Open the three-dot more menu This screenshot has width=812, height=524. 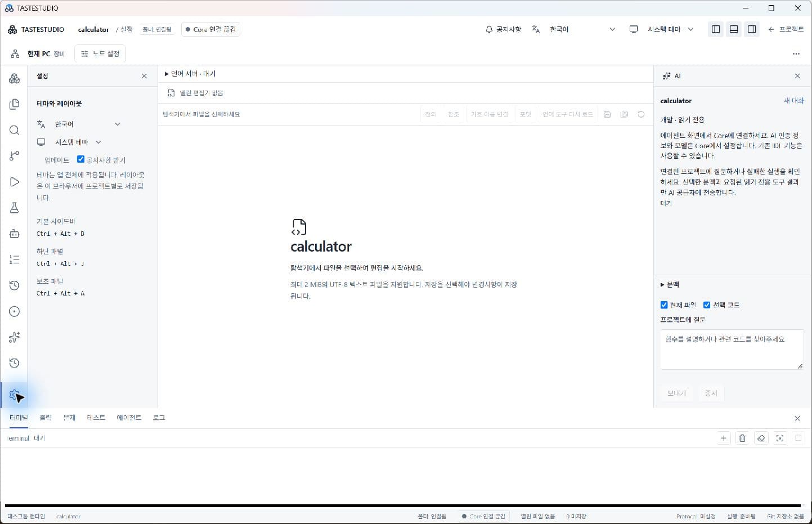(796, 54)
